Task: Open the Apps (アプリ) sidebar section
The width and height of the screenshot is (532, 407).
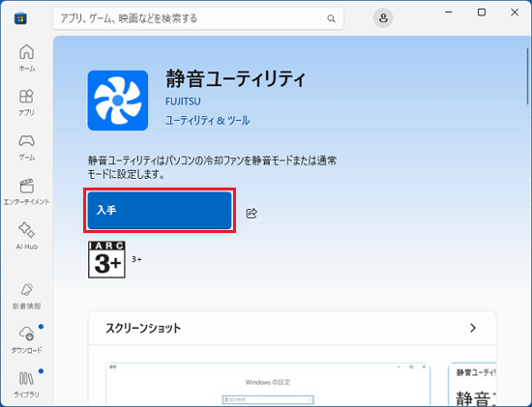Action: coord(26,102)
